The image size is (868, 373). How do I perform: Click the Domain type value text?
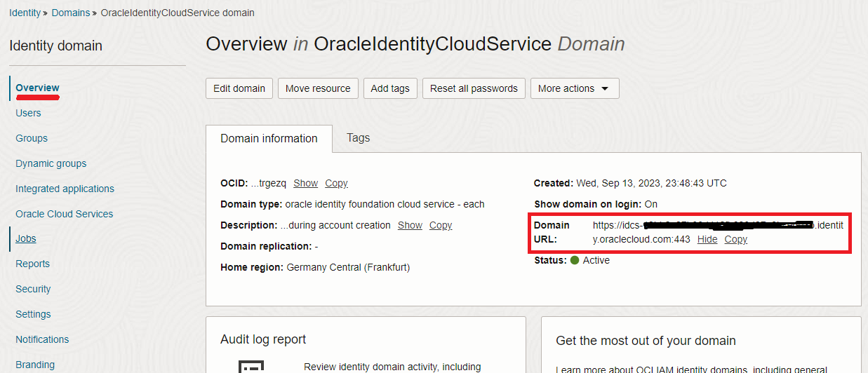click(385, 204)
